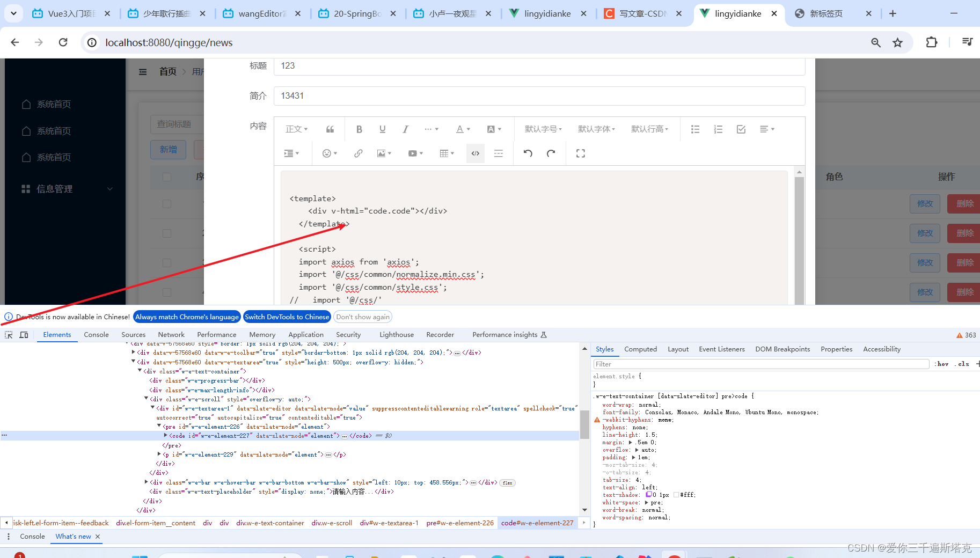Click the undo icon in the editor toolbar
The width and height of the screenshot is (980, 558).
[x=528, y=153]
